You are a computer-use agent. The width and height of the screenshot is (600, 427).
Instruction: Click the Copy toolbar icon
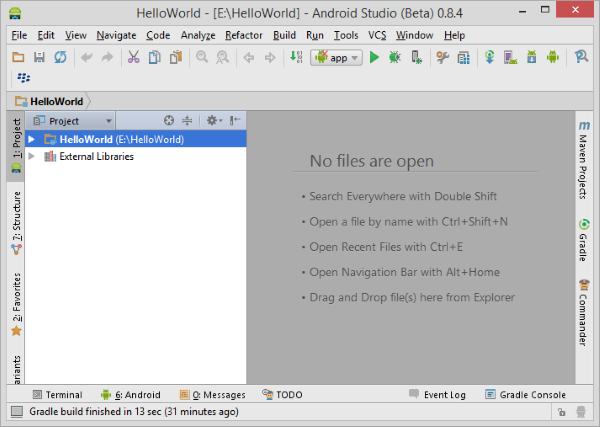pos(155,57)
